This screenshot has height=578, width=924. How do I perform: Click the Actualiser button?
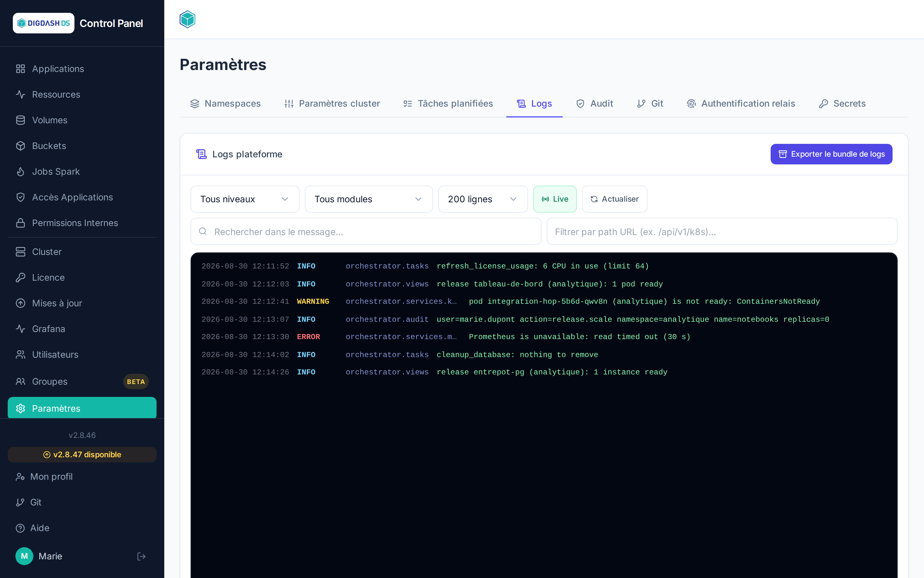pyautogui.click(x=614, y=199)
